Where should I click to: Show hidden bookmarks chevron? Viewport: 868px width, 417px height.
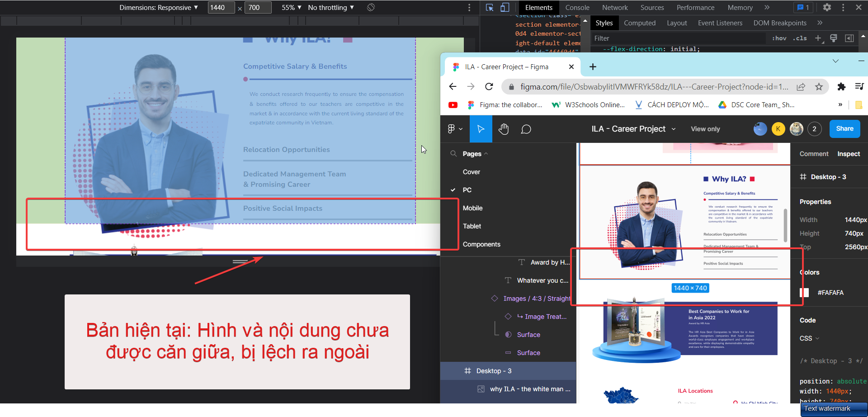(x=840, y=105)
